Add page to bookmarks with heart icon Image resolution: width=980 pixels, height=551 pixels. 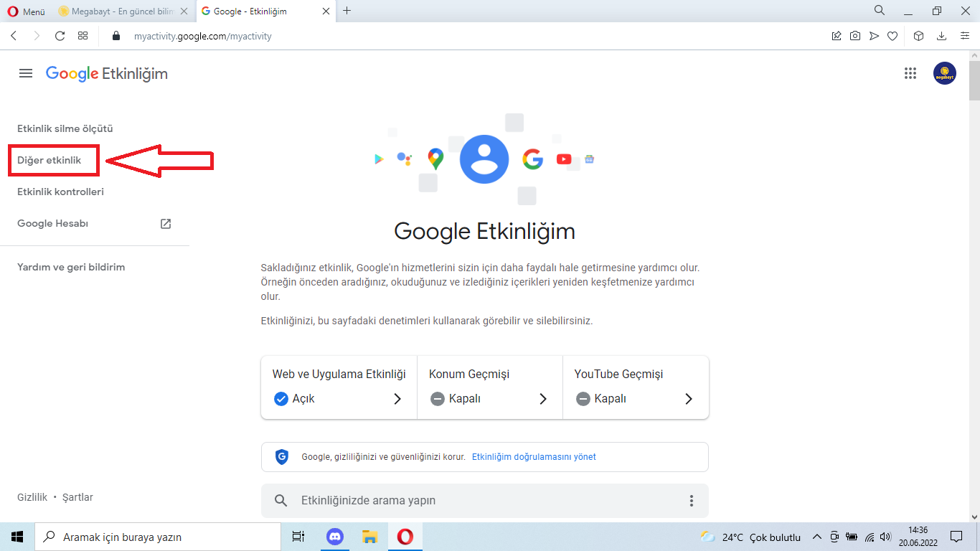892,35
